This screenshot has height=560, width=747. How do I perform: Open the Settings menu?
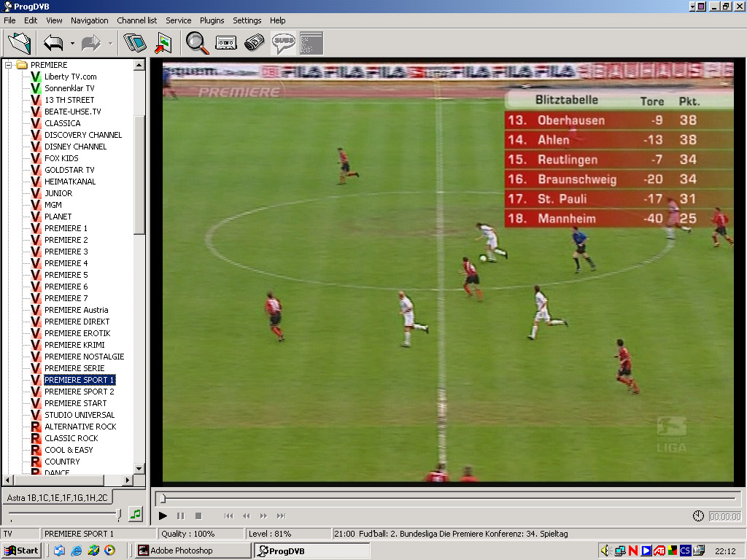point(247,20)
